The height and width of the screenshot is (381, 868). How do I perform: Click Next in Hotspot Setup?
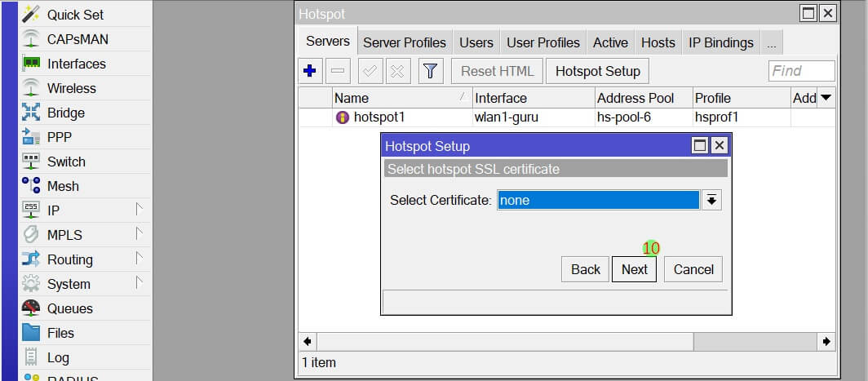(634, 269)
